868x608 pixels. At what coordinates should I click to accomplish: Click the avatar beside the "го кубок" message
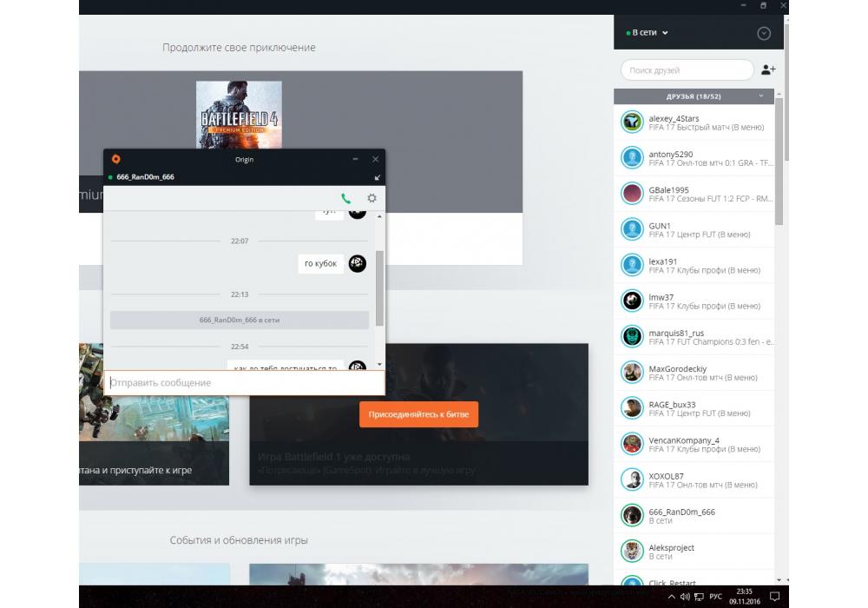pyautogui.click(x=357, y=263)
